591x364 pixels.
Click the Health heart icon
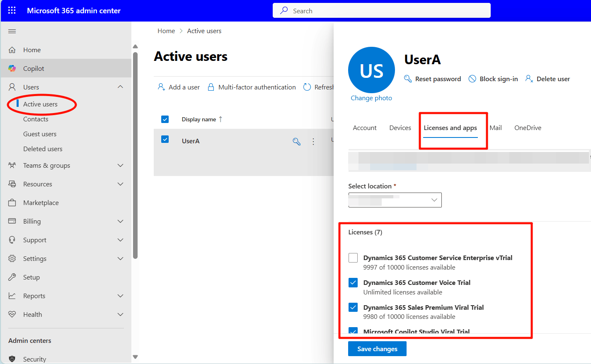tap(12, 314)
